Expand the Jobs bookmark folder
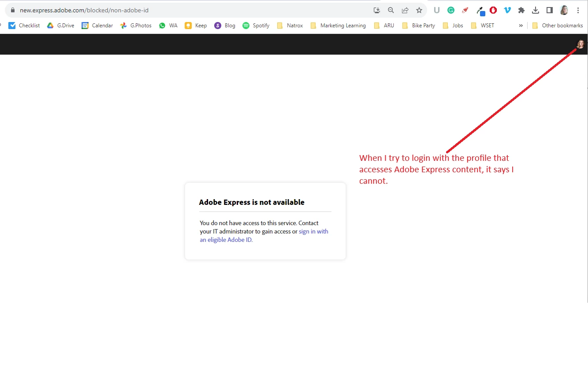 pos(453,26)
